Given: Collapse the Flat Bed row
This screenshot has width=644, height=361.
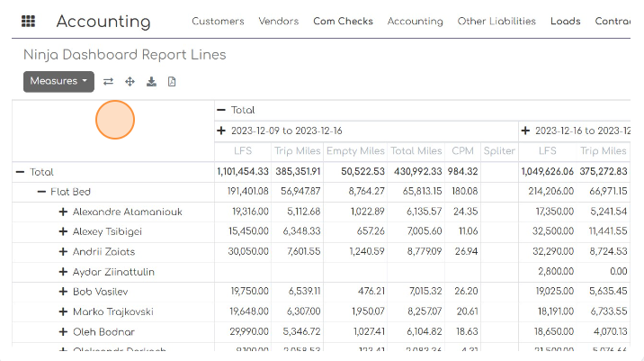Looking at the screenshot, I should coord(41,192).
